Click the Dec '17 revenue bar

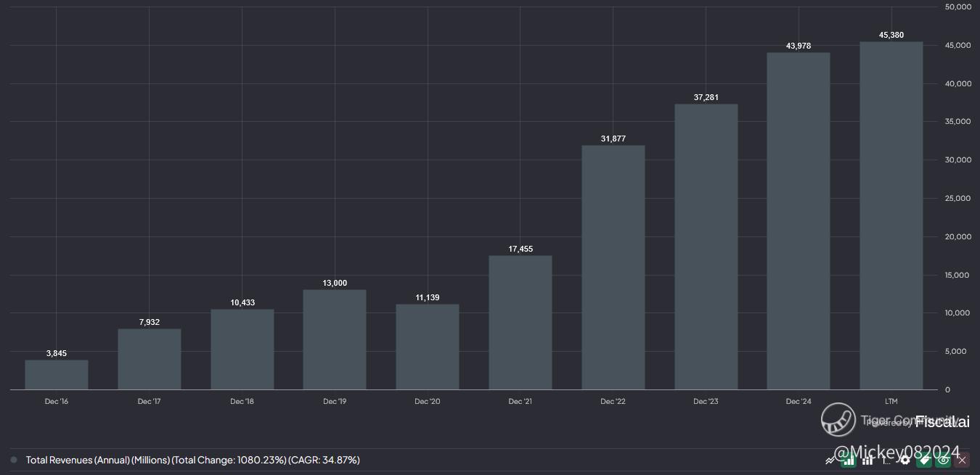point(150,359)
